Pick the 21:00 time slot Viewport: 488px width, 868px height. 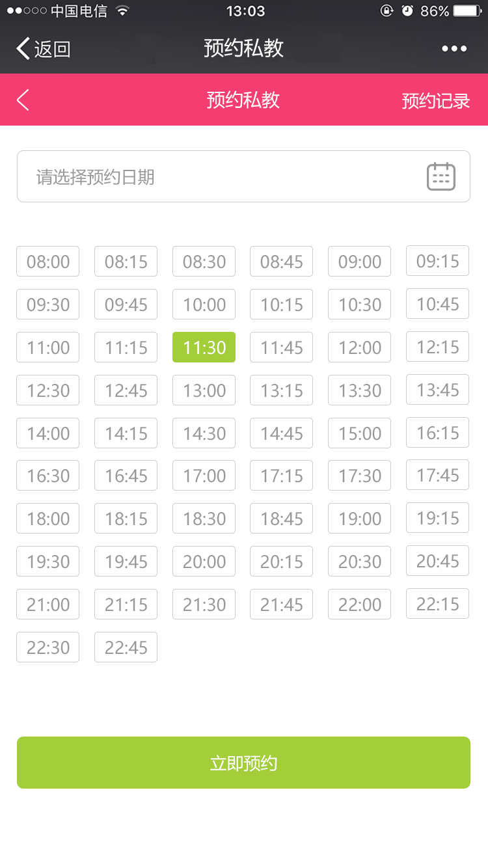tap(47, 604)
